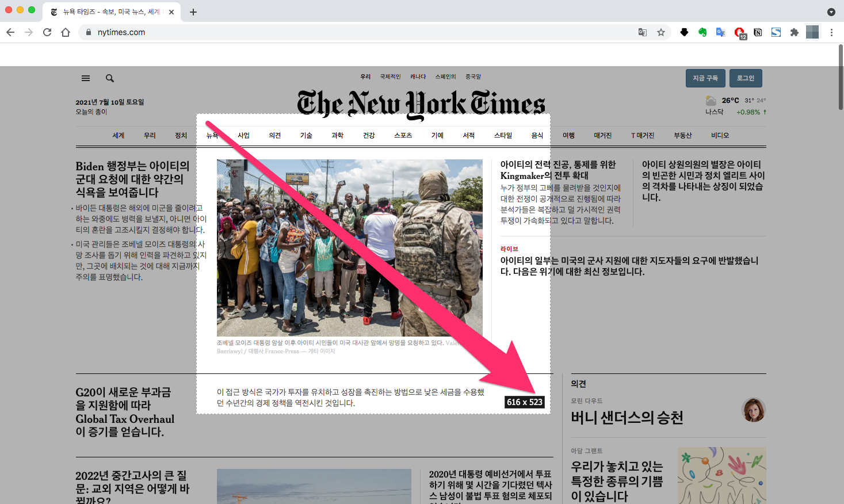Select the international edition link
The height and width of the screenshot is (504, 844).
coord(390,77)
